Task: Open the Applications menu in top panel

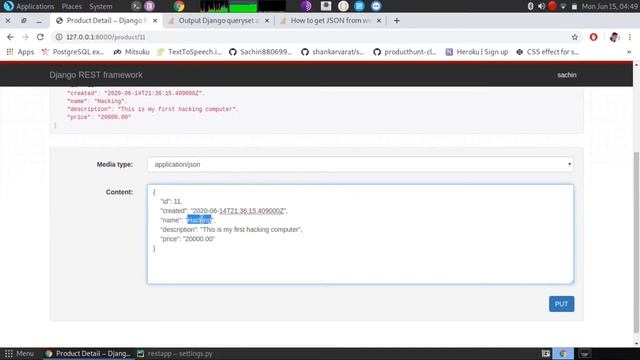Action: pos(29,6)
